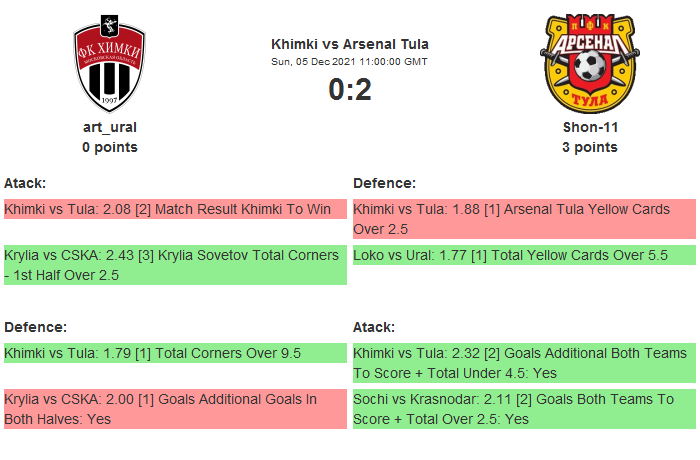Click the 3 points label under Shon-11
Image resolution: width=700 pixels, height=460 pixels.
tap(589, 147)
